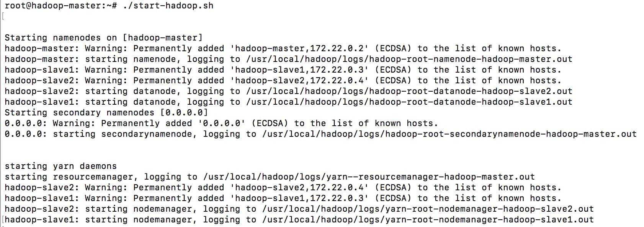Viewport: 644px width, 227px height.
Task: Click the hadoop-root-datanode-hadoop-slave1.out log path
Action: [409, 102]
